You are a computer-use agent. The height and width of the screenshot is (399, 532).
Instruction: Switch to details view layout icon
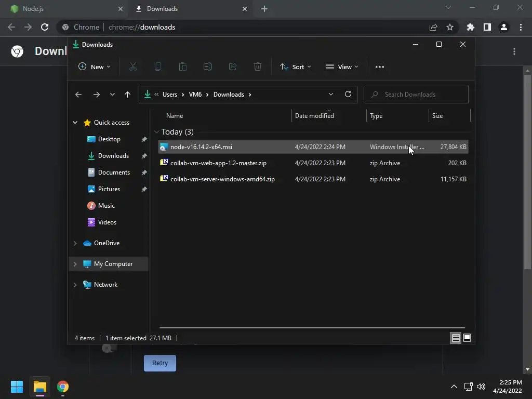[x=456, y=338]
